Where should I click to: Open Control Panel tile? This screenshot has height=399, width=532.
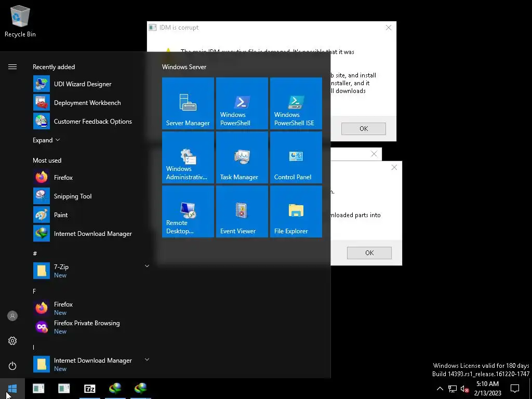296,157
